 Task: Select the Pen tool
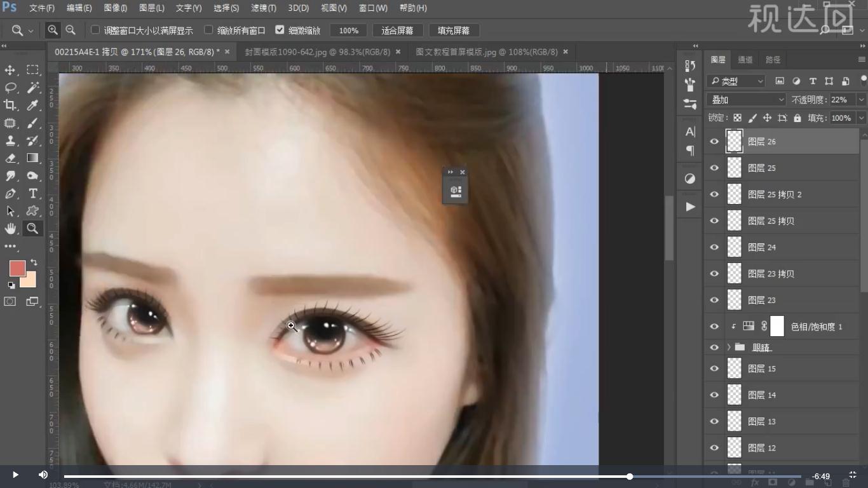[x=10, y=194]
